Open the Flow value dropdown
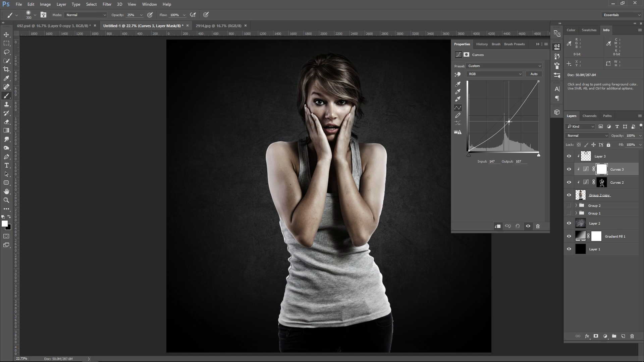 [184, 15]
